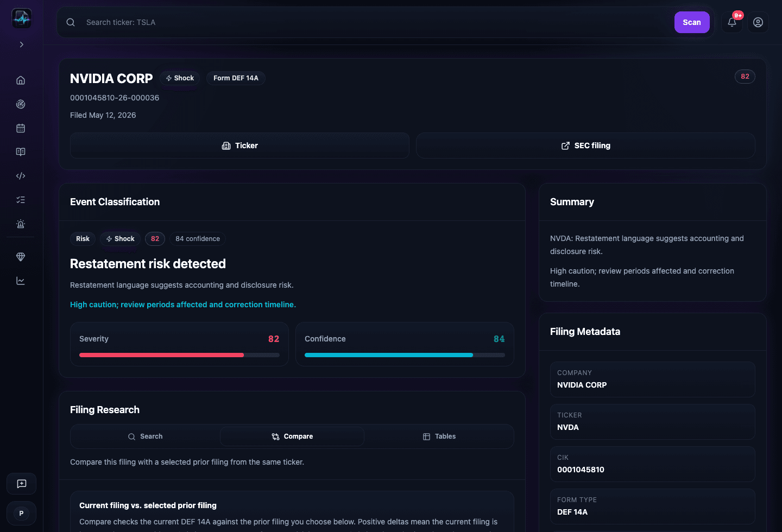The height and width of the screenshot is (532, 782).
Task: Switch to the Tables tab in Filing Research
Action: [x=439, y=436]
